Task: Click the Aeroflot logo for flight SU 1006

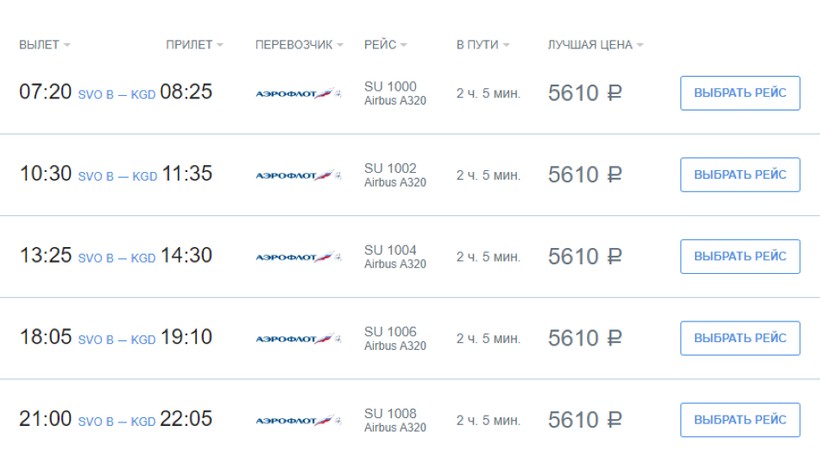Action: point(298,339)
